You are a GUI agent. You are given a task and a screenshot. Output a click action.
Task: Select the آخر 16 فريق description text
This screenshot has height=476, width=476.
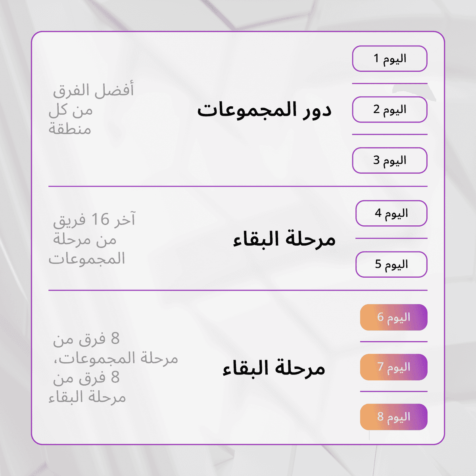click(92, 239)
